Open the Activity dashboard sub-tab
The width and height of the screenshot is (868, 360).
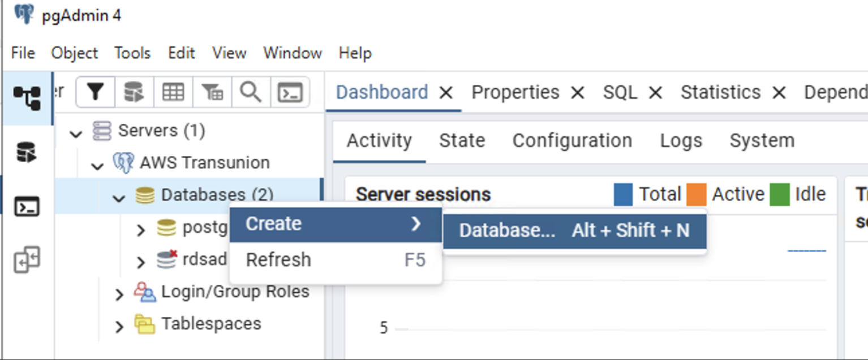point(379,140)
